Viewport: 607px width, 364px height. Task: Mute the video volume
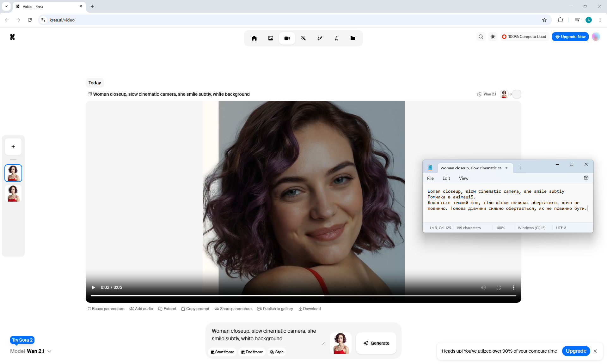[x=483, y=288]
